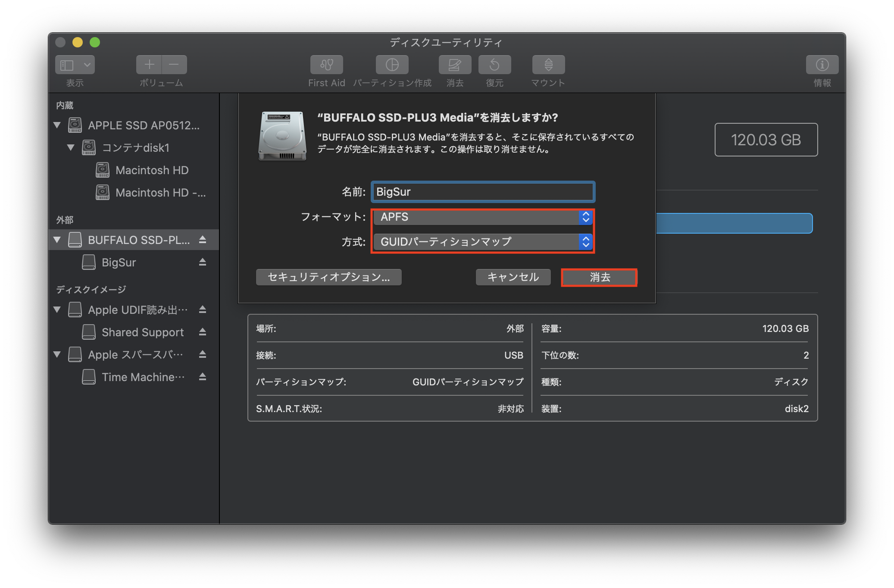Open the info (情報) toolbar icon
Screen dimensions: 894x588
click(x=822, y=65)
